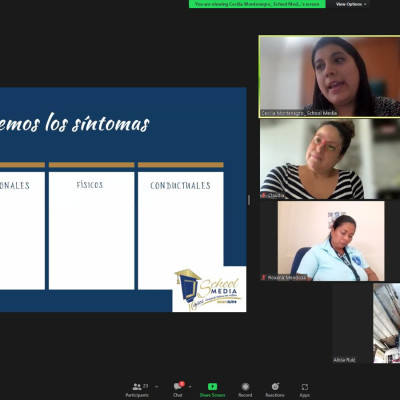Open the View Options dropdown
The image size is (400, 400).
(351, 4)
